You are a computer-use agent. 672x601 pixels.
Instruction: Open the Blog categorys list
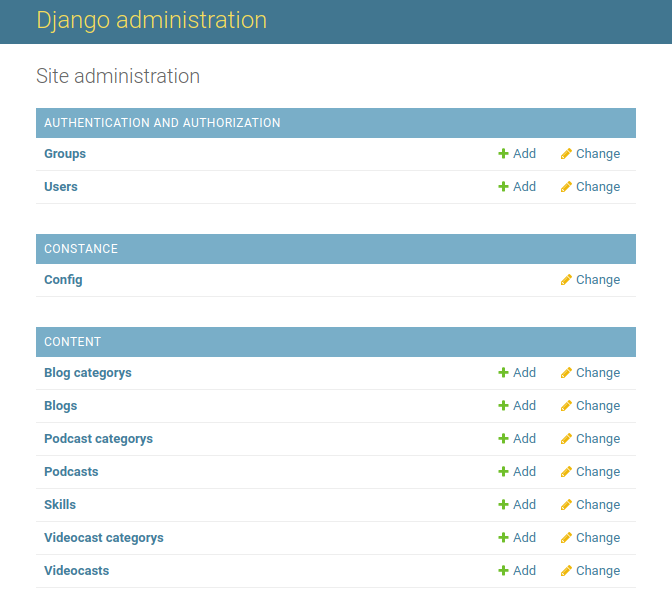[88, 373]
